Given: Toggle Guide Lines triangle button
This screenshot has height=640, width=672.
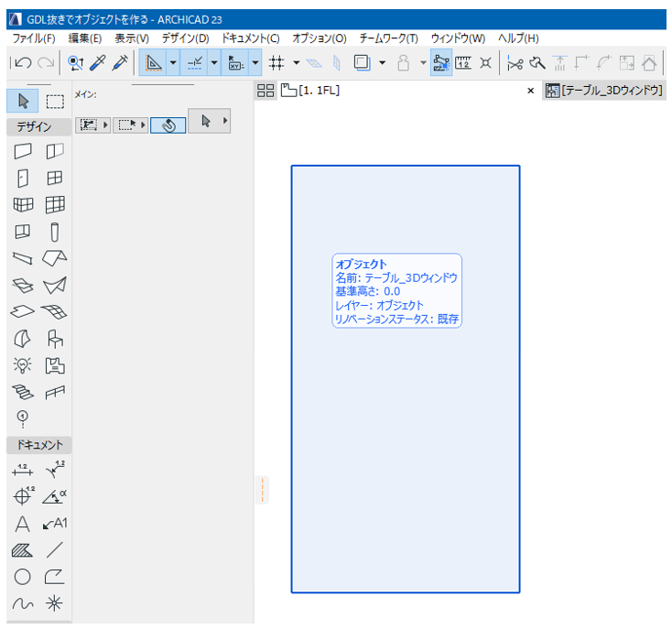Looking at the screenshot, I should (153, 63).
